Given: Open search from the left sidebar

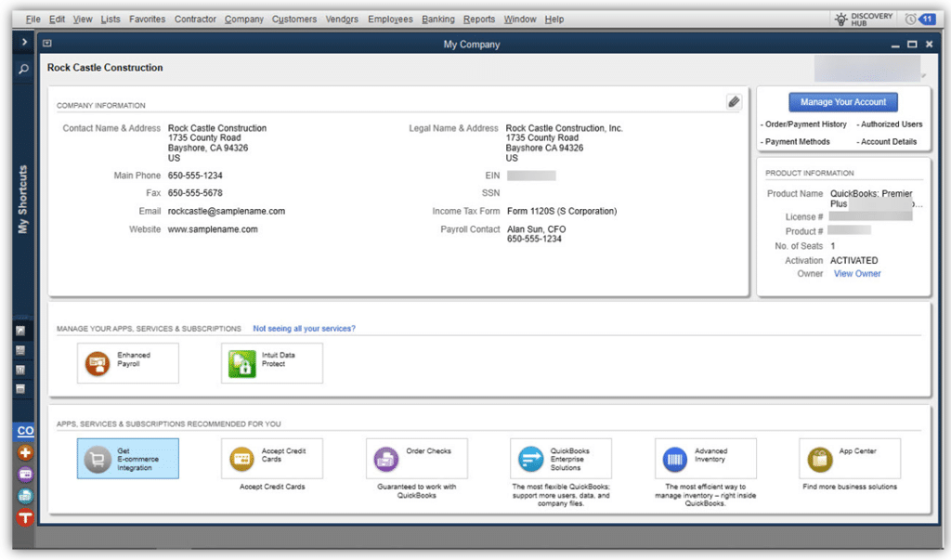Looking at the screenshot, I should (x=22, y=70).
